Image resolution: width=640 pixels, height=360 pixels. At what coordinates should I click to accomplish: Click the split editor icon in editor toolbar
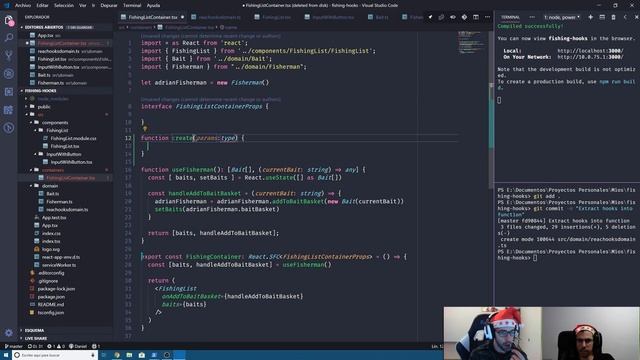[x=476, y=17]
